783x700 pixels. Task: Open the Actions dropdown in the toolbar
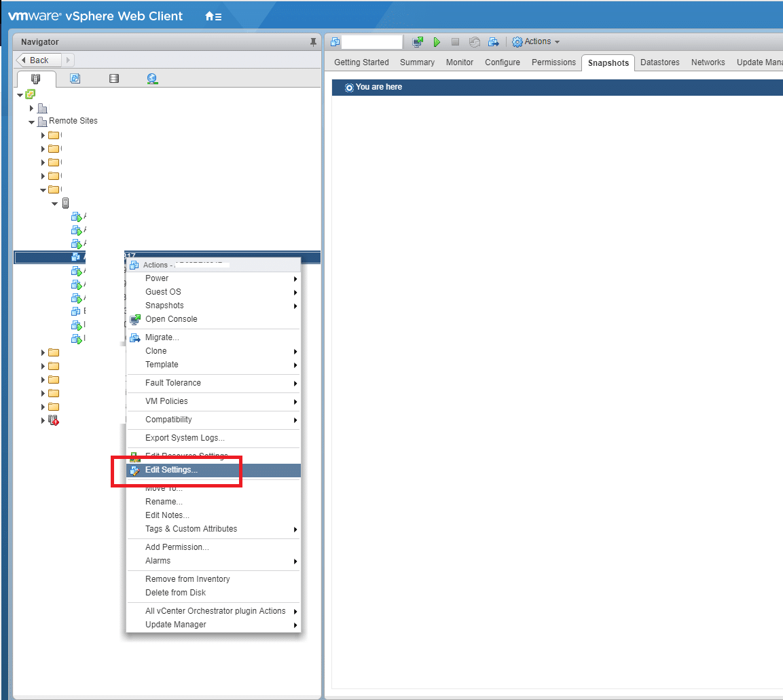point(536,41)
